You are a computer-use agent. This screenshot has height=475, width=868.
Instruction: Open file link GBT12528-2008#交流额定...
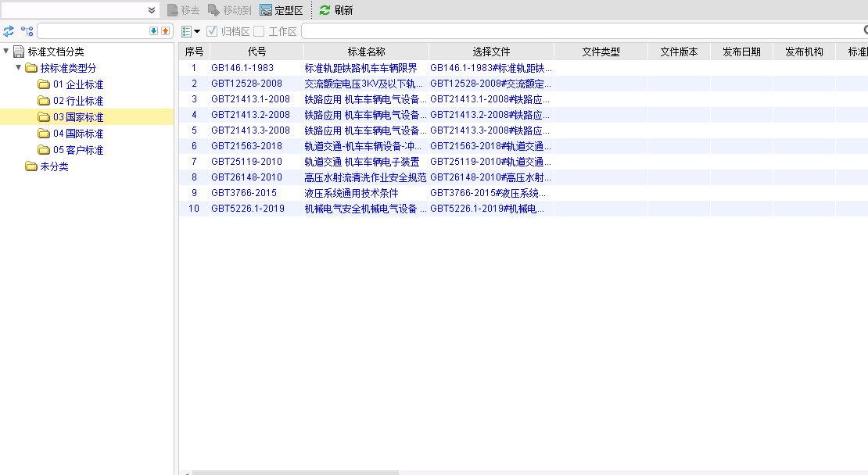(491, 84)
